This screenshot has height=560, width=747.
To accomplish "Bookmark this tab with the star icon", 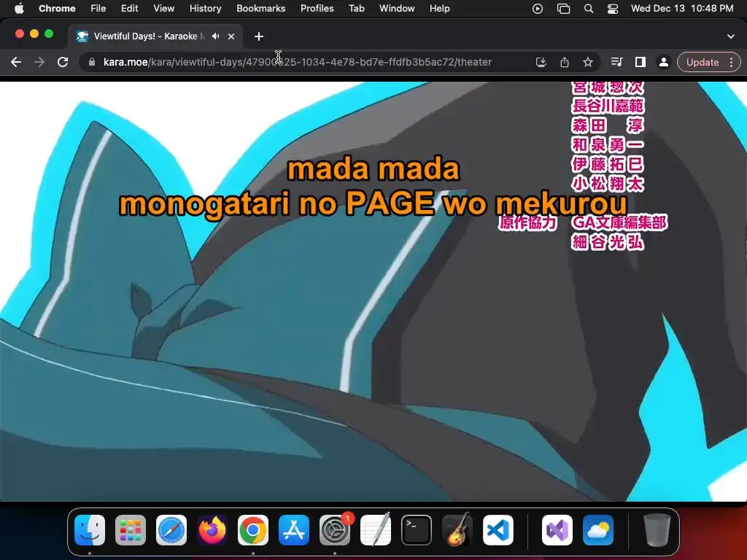I will tap(588, 62).
